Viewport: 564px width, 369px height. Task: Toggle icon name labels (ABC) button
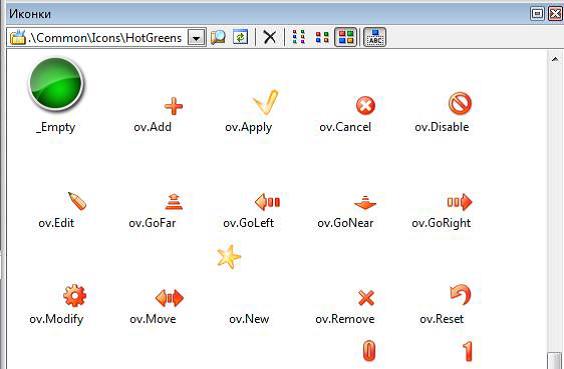[375, 37]
